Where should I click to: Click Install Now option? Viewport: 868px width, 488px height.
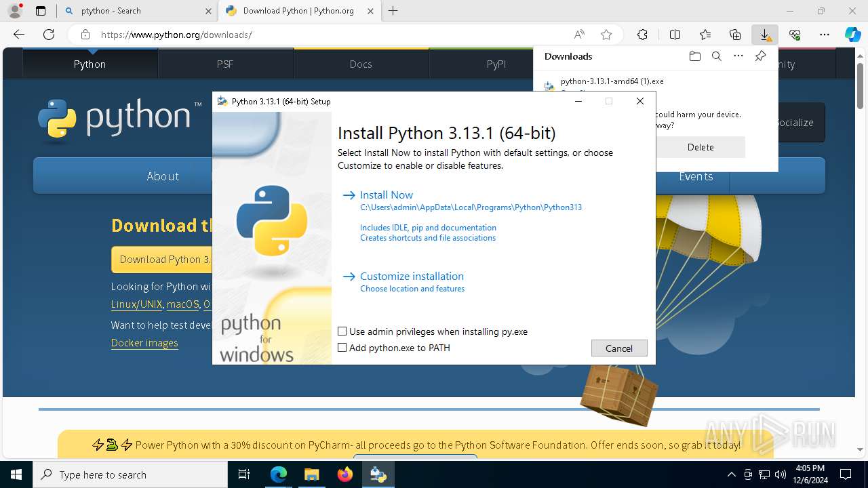pyautogui.click(x=387, y=195)
